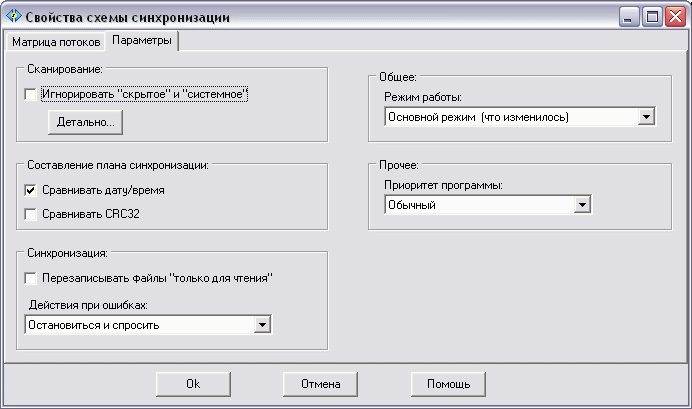
Task: Open help with the Помощь button
Action: (448, 383)
